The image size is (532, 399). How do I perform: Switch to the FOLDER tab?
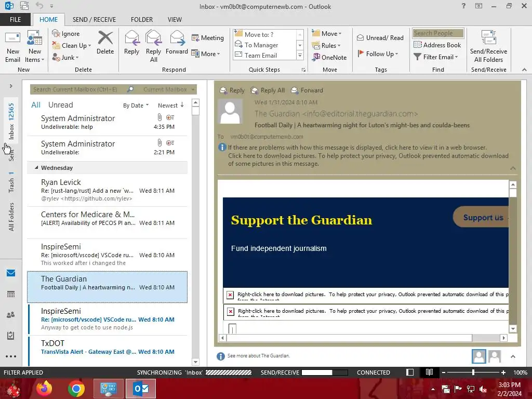coord(142,20)
